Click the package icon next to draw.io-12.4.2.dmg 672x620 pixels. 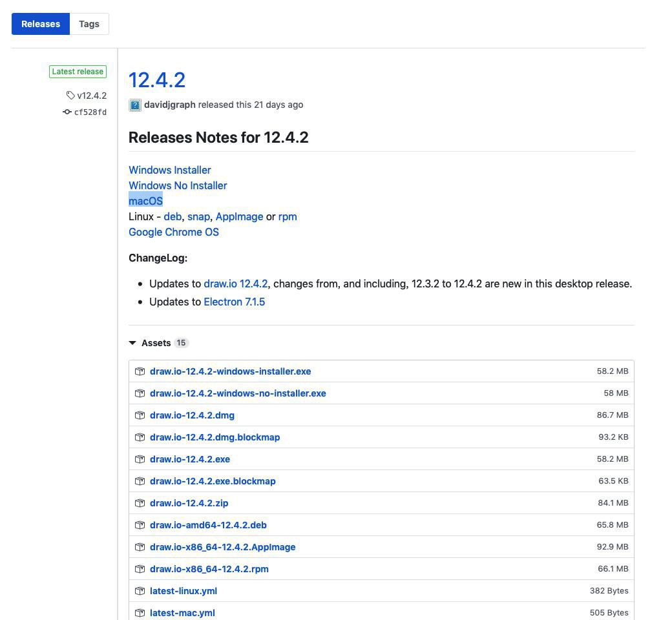(140, 415)
